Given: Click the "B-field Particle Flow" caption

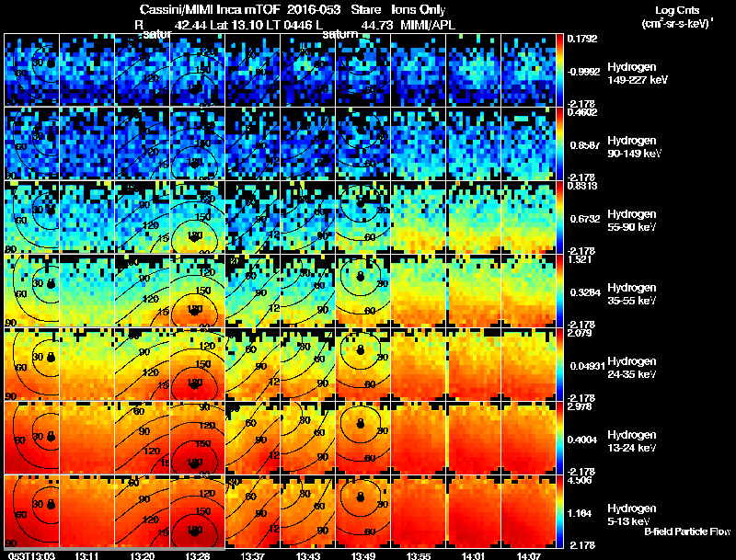Looking at the screenshot, I should click(x=687, y=531).
